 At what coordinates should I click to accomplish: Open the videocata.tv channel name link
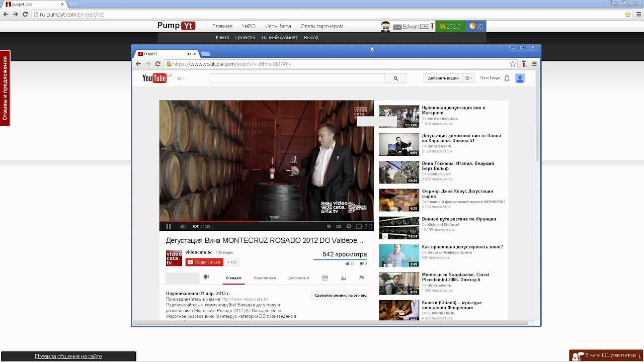pyautogui.click(x=198, y=252)
